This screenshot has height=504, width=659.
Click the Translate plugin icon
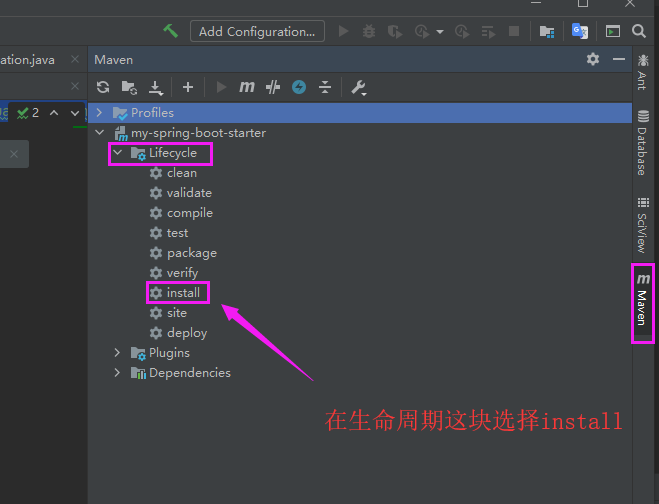[x=580, y=31]
